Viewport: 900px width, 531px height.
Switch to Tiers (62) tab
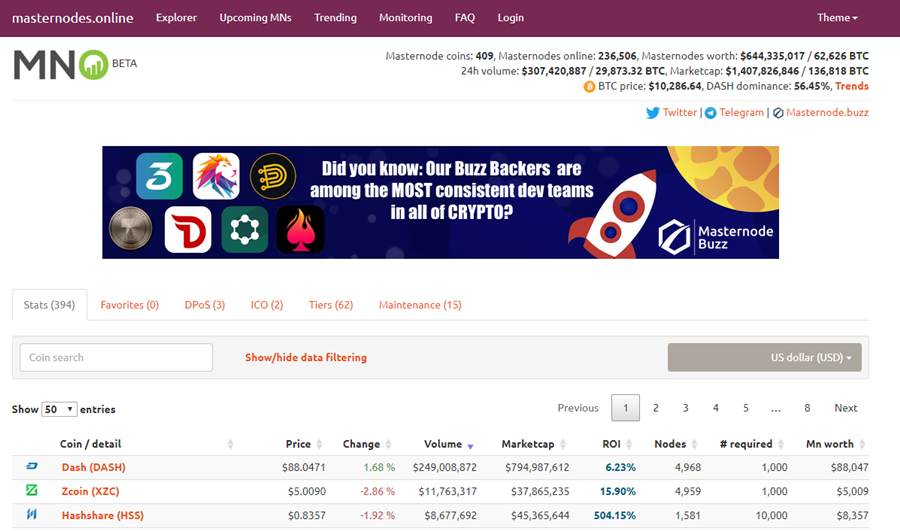[x=331, y=305]
